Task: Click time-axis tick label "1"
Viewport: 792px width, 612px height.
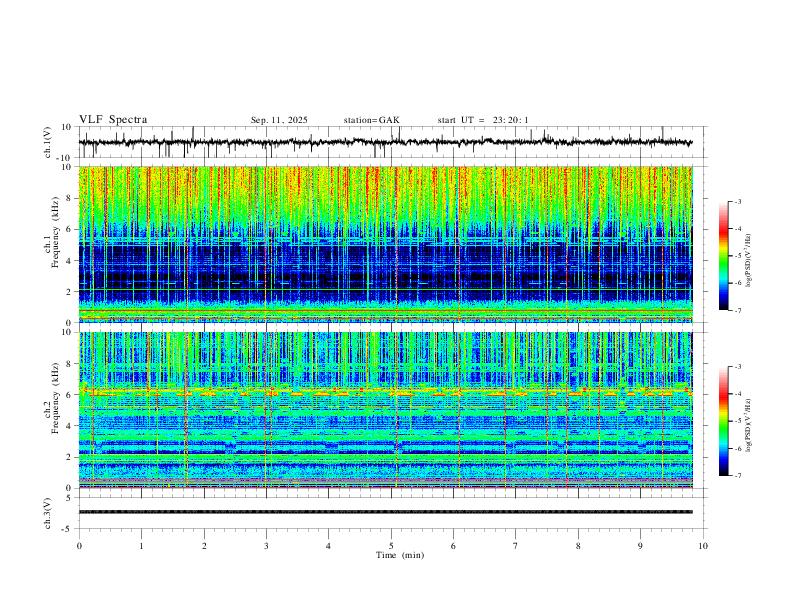Action: (x=141, y=546)
